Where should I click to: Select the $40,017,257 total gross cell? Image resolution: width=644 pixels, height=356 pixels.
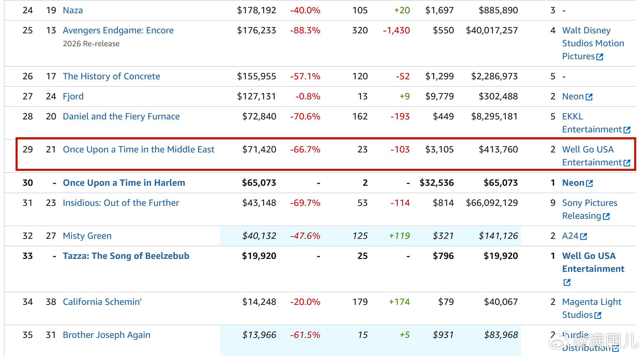point(492,30)
